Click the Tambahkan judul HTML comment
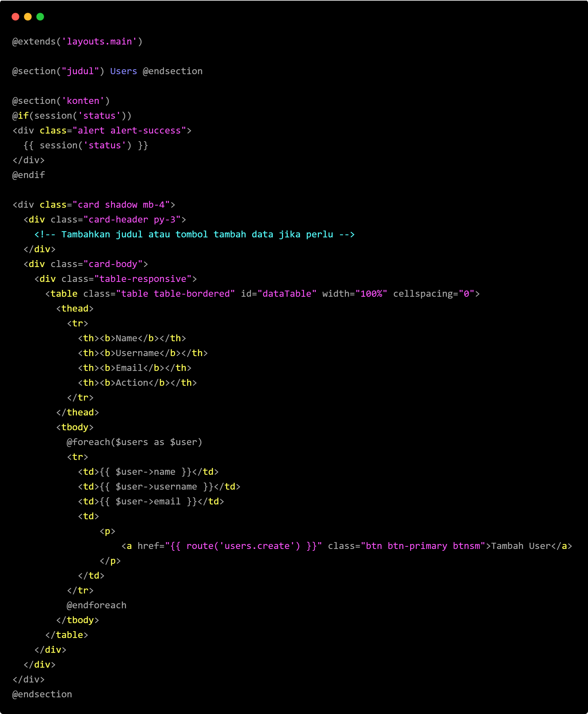 click(194, 234)
